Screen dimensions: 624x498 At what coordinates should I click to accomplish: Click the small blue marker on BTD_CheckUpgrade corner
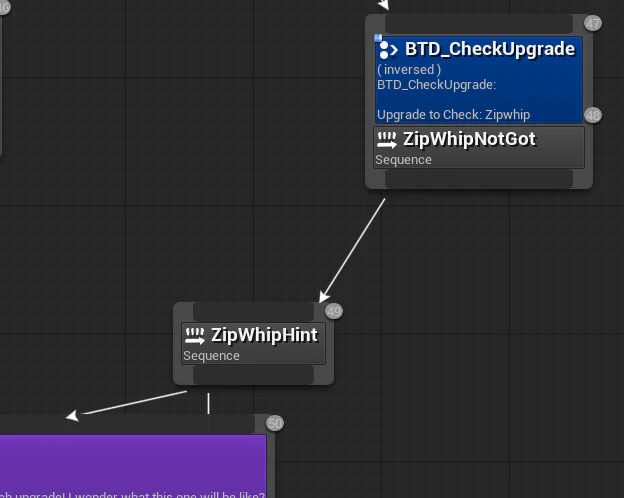378,38
